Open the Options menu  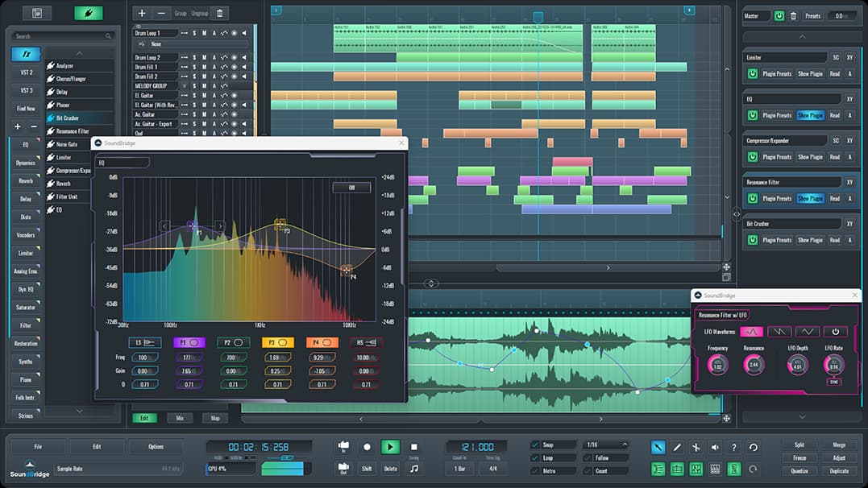156,446
